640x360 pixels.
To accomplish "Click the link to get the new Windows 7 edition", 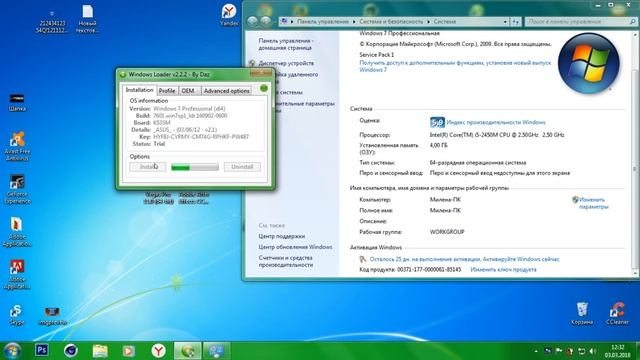I will pyautogui.click(x=455, y=66).
